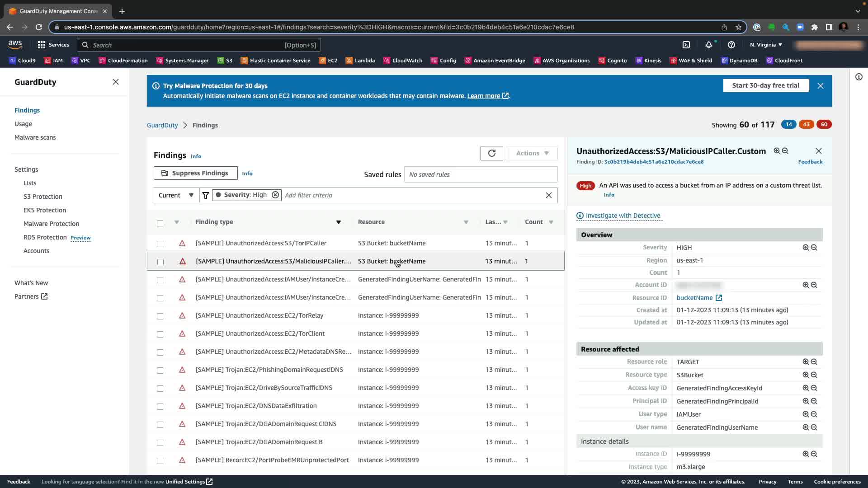Start the 30-day free trial
The width and height of the screenshot is (868, 488).
tap(765, 85)
